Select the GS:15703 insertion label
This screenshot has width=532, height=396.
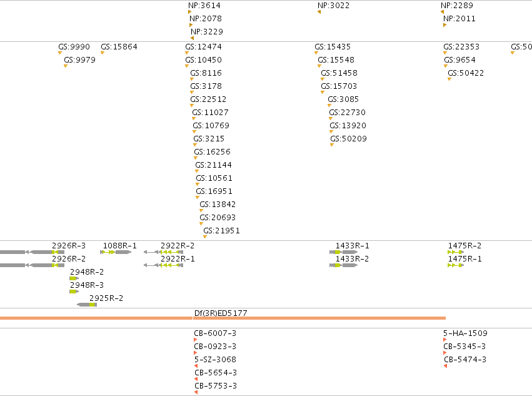pyautogui.click(x=339, y=86)
